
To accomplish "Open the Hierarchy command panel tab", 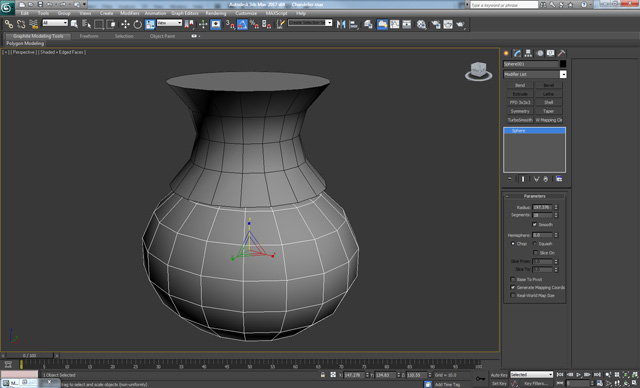I will click(x=529, y=53).
